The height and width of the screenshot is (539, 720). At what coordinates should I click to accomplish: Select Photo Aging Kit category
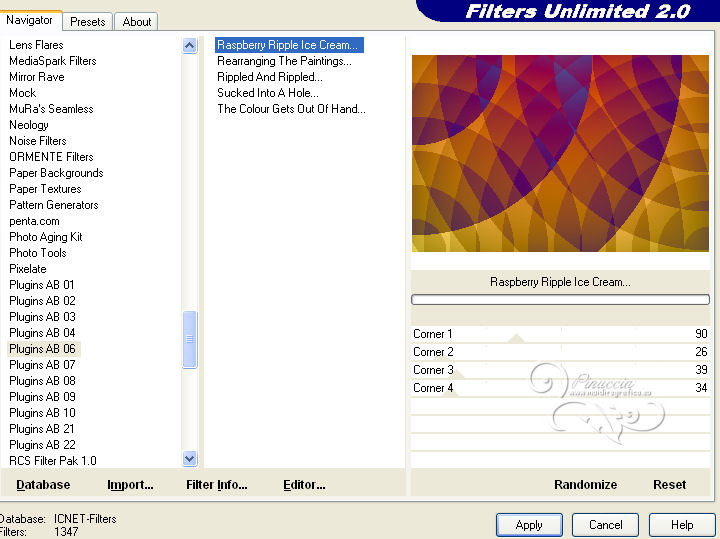[x=45, y=237]
